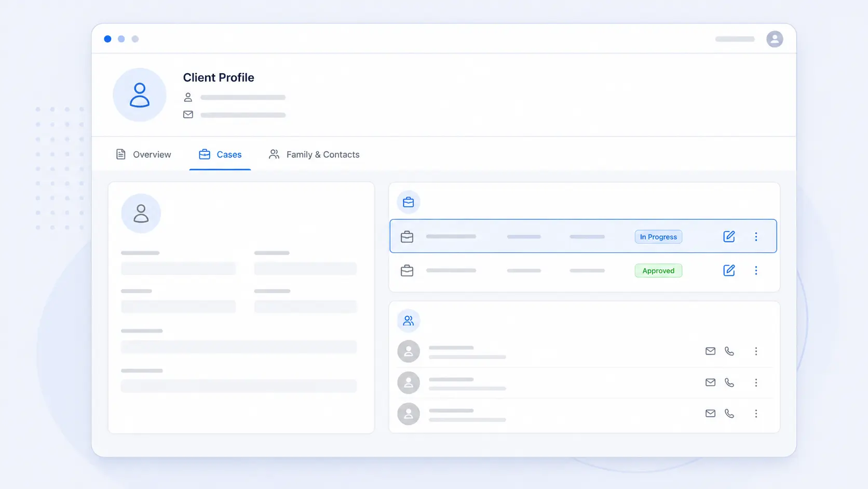Edit the In Progress case
The image size is (868, 489).
729,236
